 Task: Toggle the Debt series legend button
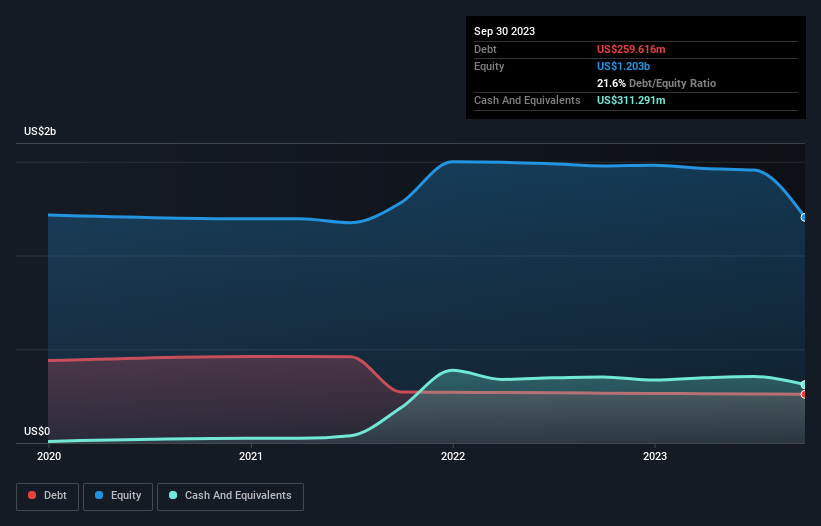(48, 496)
